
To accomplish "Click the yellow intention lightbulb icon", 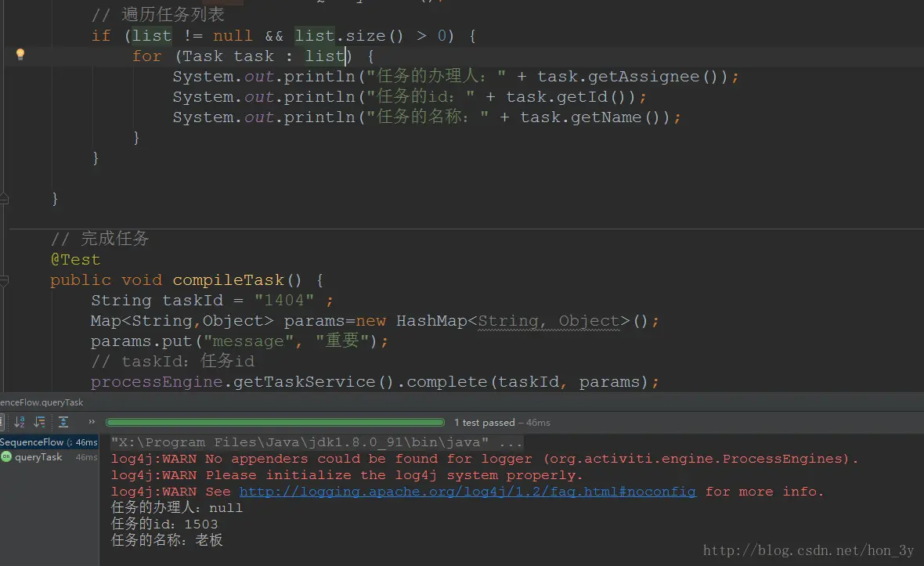I will [x=20, y=55].
